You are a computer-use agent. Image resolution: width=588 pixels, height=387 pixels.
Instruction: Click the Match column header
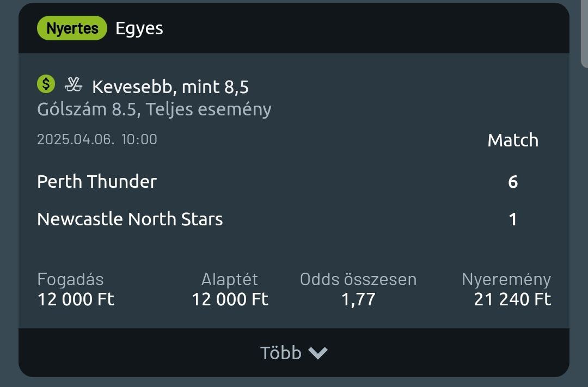click(513, 140)
